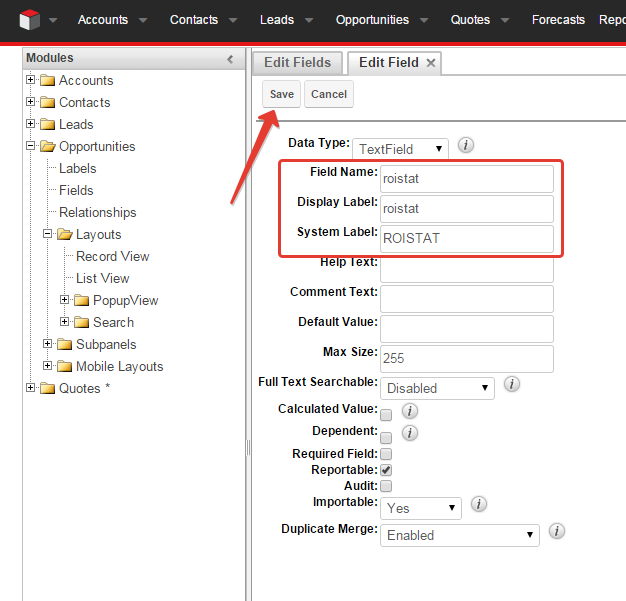Click the System Label input

[x=467, y=238]
